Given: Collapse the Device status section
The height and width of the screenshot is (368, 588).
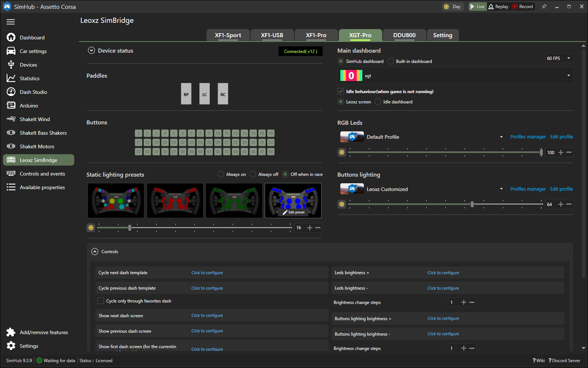Looking at the screenshot, I should (x=92, y=51).
